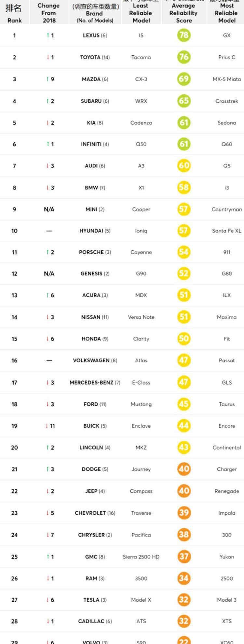Select the LEXUS brand name

tap(91, 35)
